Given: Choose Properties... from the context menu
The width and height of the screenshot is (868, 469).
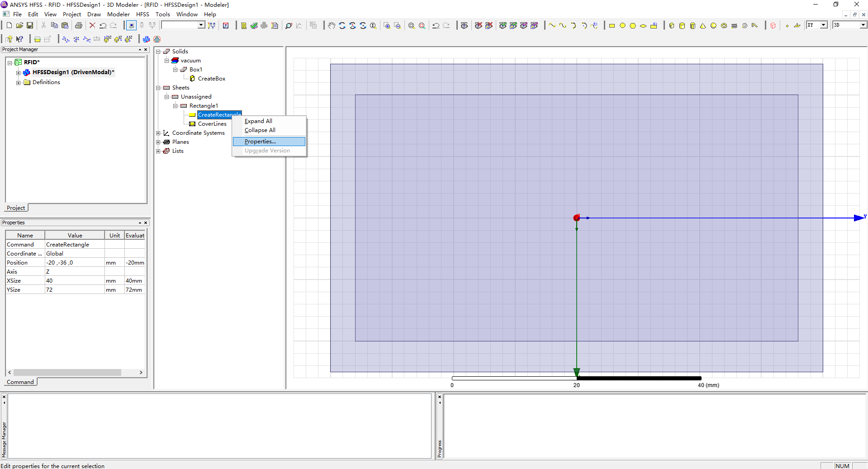Looking at the screenshot, I should pos(260,142).
